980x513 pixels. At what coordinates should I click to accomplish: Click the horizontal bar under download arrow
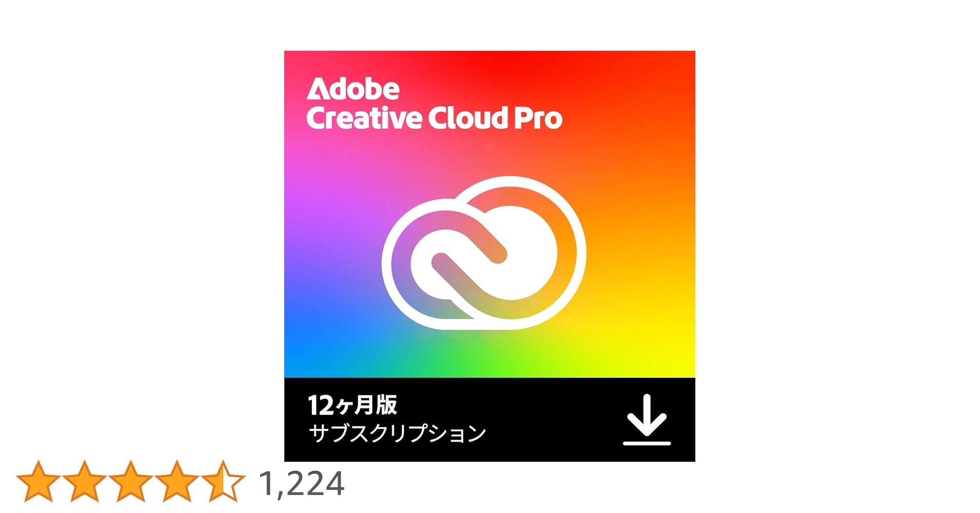pos(646,443)
